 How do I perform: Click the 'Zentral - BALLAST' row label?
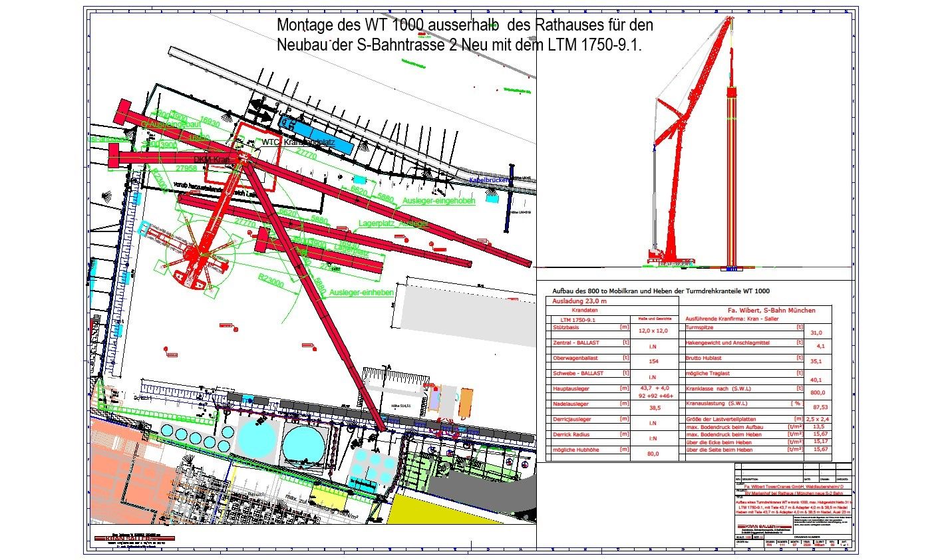tap(575, 343)
